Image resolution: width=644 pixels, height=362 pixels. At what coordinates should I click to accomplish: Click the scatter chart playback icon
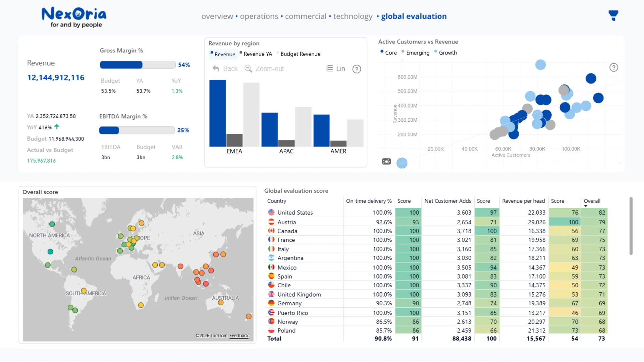click(x=386, y=162)
